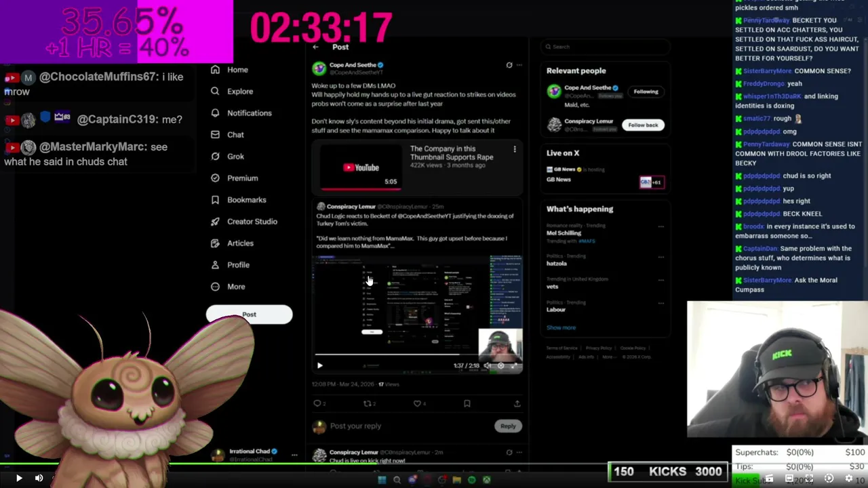Click Terms of Service footer link
This screenshot has height=488, width=868.
(561, 348)
